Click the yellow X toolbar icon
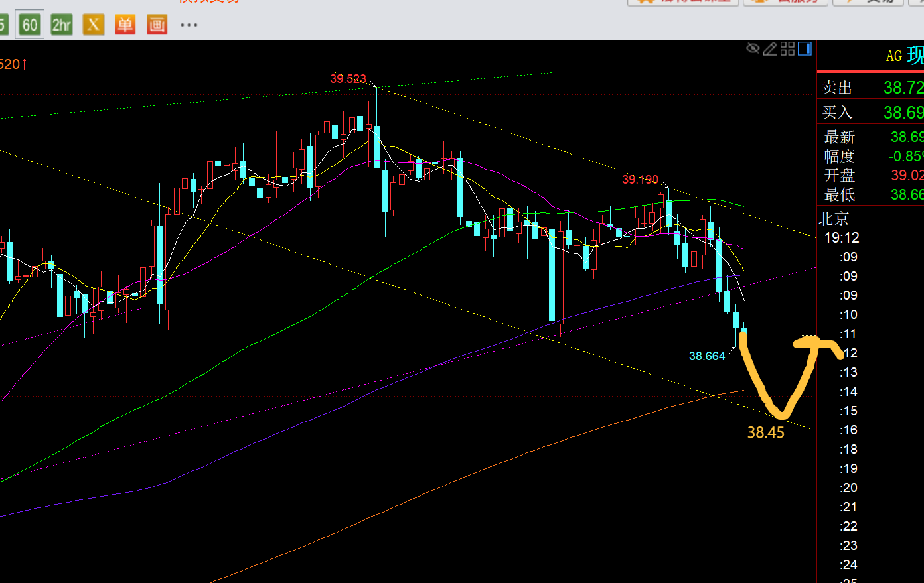 pos(94,25)
